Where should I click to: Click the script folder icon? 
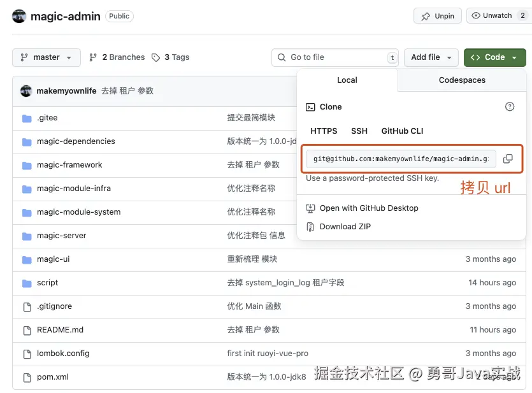tap(27, 283)
